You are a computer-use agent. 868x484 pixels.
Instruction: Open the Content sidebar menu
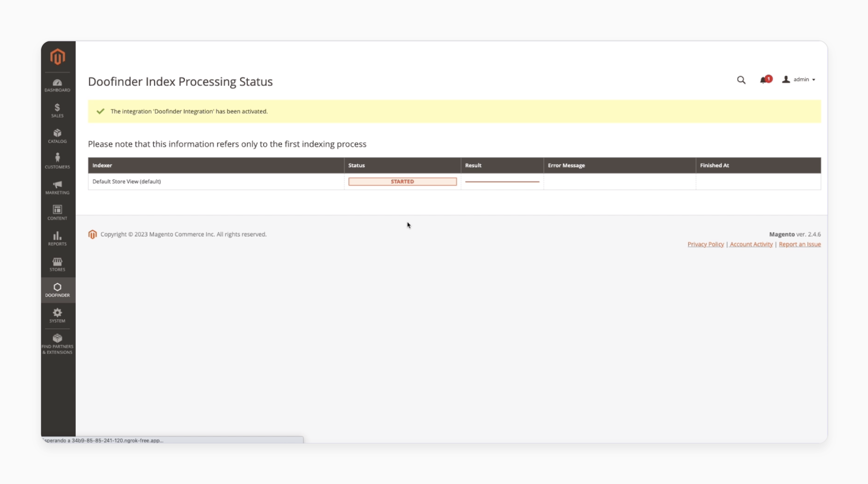click(x=57, y=213)
